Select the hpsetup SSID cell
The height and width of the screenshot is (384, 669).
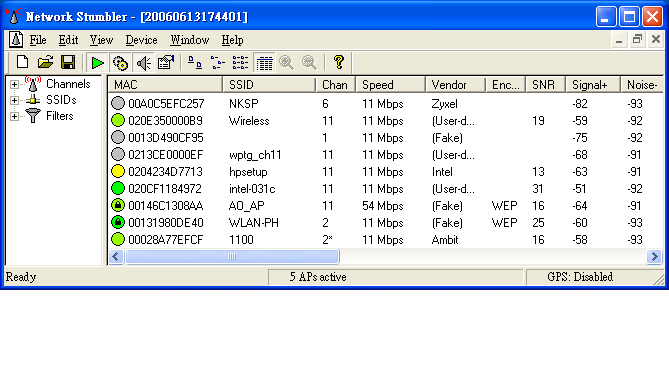click(248, 172)
